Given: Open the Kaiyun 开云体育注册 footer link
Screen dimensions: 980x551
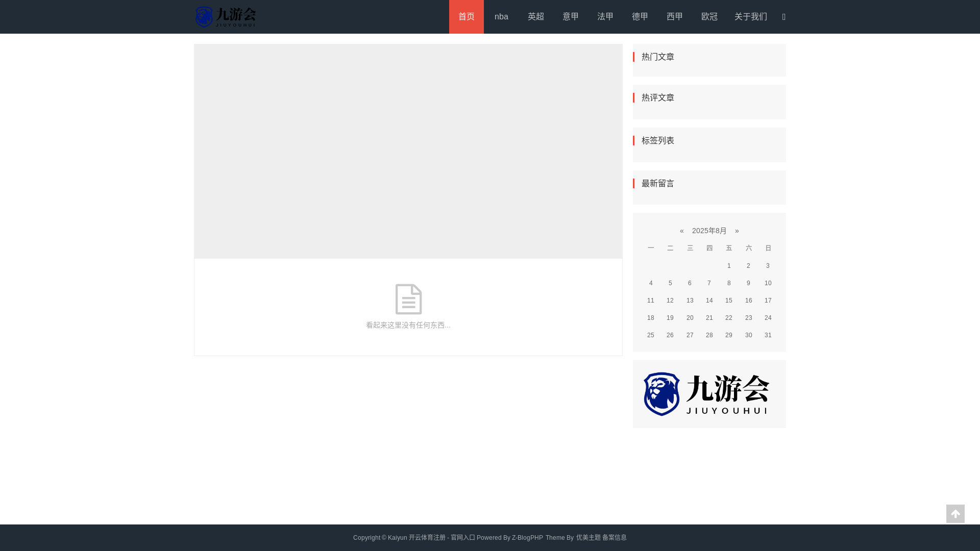Looking at the screenshot, I should point(431,538).
